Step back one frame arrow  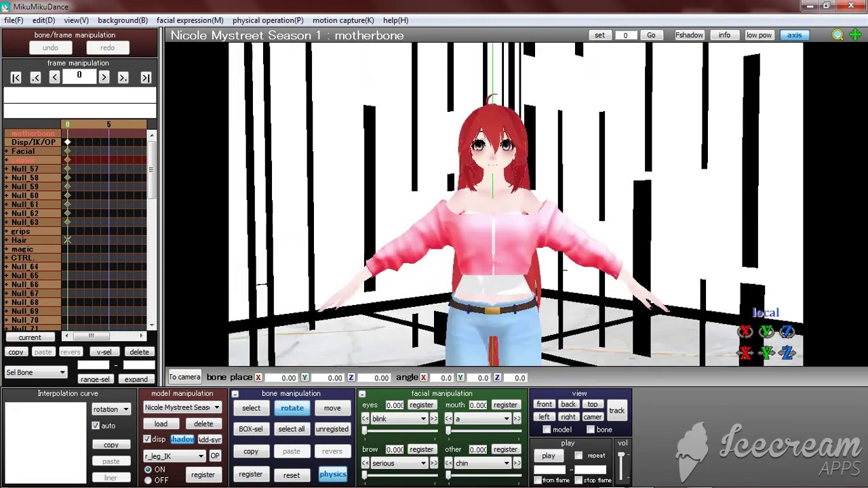(x=54, y=78)
